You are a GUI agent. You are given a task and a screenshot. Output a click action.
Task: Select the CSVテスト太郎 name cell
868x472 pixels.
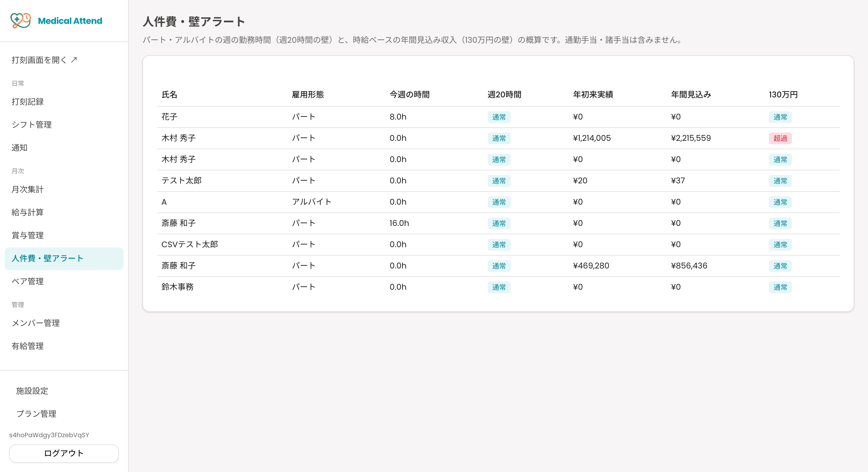point(190,244)
